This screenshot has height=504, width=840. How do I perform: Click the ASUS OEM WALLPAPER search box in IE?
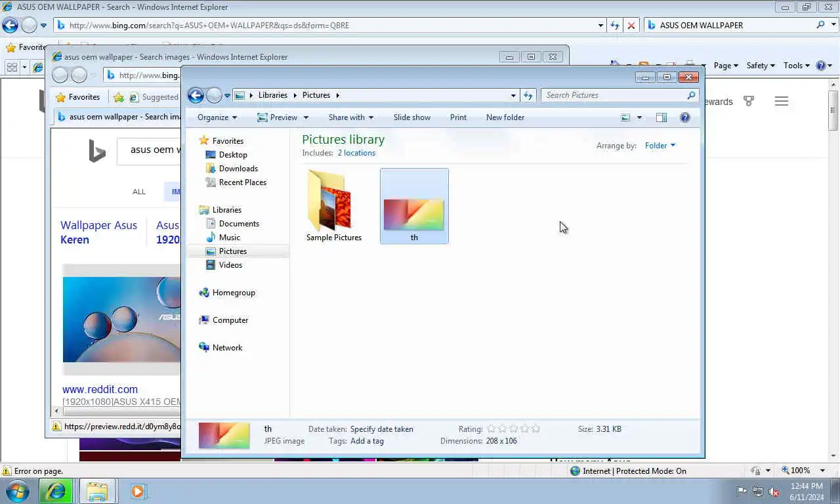(729, 26)
